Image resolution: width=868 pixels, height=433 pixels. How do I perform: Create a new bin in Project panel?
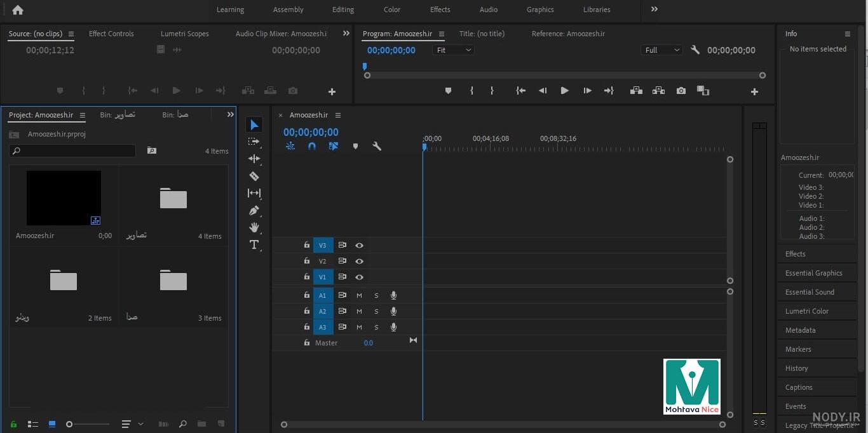coord(201,423)
